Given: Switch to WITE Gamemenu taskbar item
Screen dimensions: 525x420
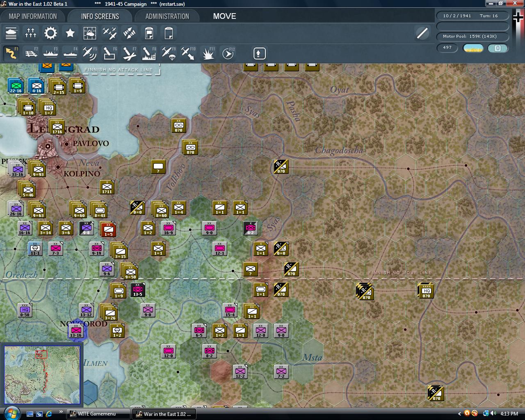Looking at the screenshot, I should point(98,414).
